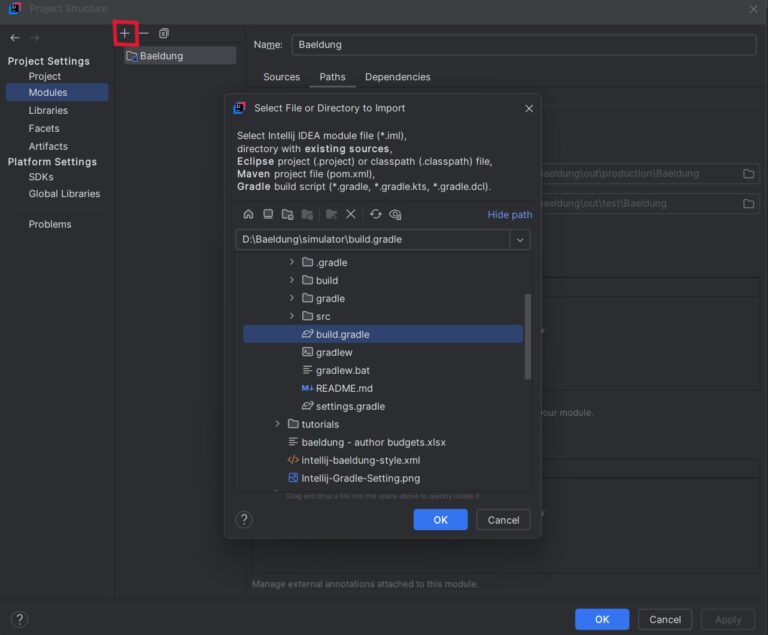This screenshot has width=768, height=635.
Task: Select settings.gradle in file tree
Action: [x=350, y=406]
